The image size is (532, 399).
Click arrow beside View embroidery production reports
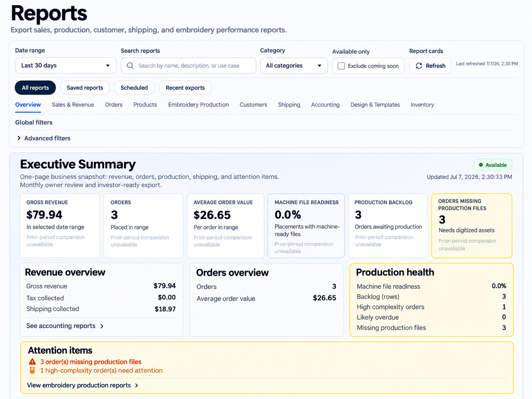pyautogui.click(x=137, y=385)
